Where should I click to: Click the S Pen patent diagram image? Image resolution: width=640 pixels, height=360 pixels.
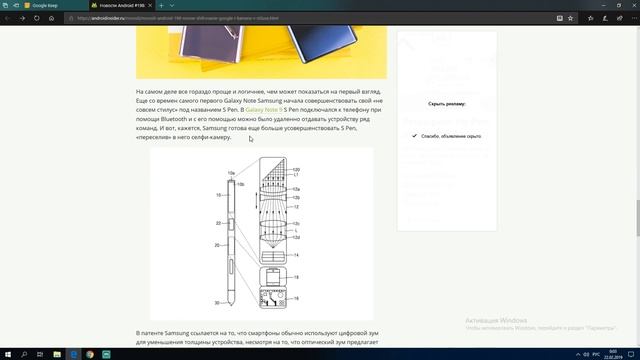click(261, 234)
